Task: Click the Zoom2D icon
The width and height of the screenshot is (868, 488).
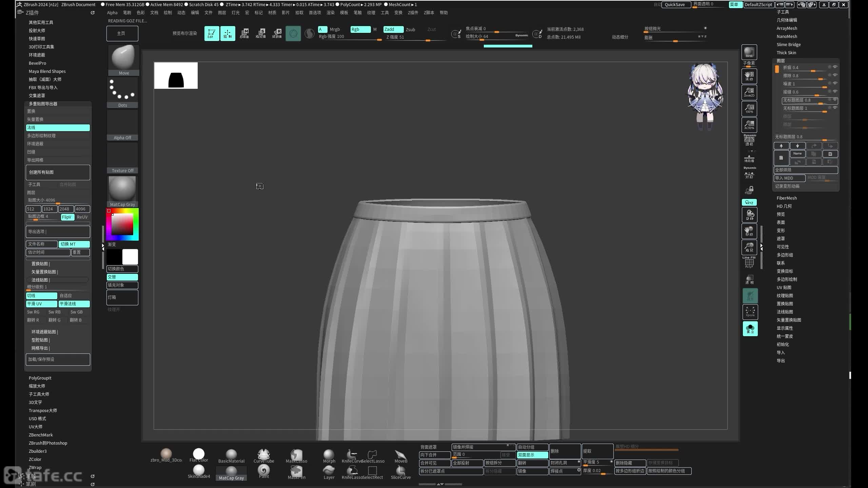Action: pos(749,92)
